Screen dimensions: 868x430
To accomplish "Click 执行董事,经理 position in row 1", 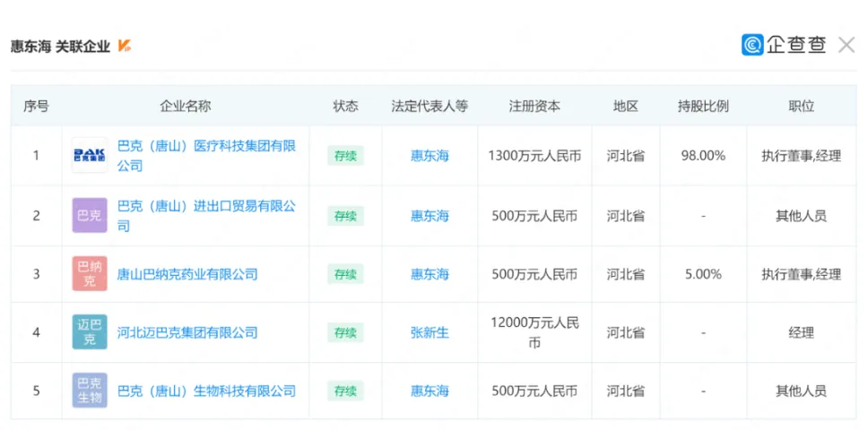I will click(x=801, y=156).
